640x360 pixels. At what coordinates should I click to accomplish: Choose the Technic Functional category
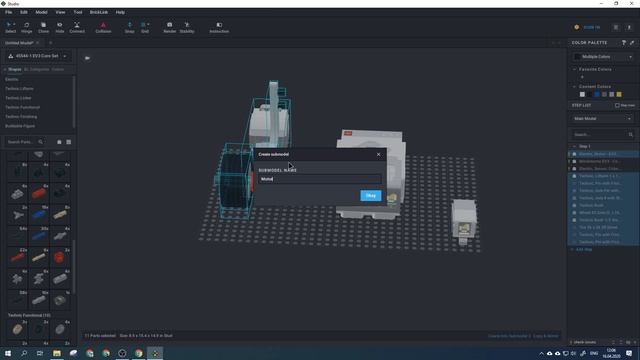[x=22, y=107]
